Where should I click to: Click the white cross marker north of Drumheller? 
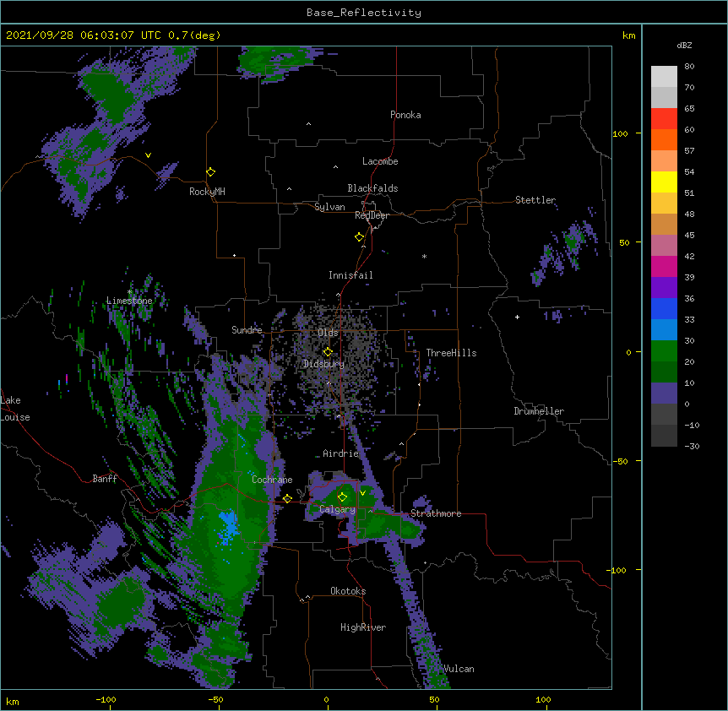(x=517, y=317)
